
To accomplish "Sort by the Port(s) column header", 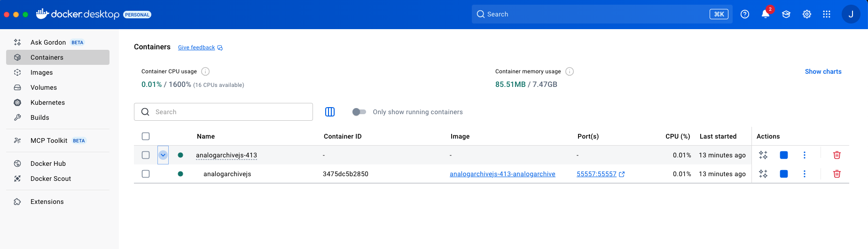I will point(588,136).
